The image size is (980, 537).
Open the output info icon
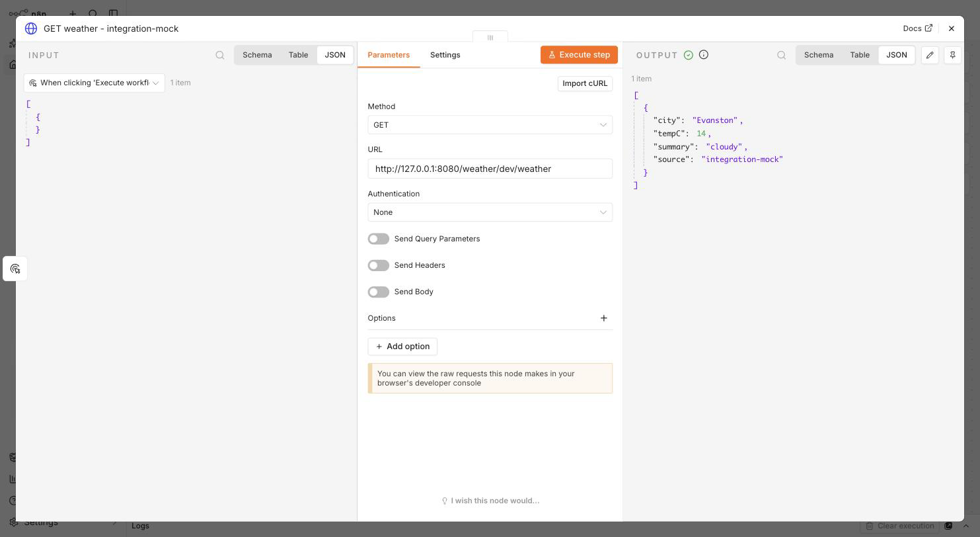coord(704,55)
